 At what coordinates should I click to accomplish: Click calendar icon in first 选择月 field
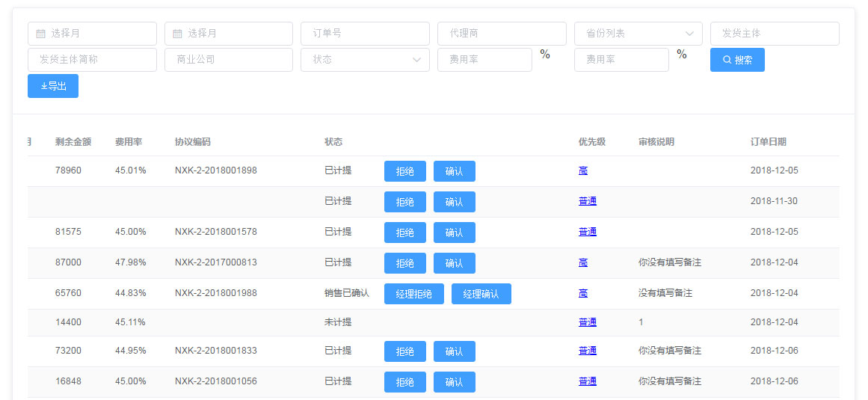[40, 34]
